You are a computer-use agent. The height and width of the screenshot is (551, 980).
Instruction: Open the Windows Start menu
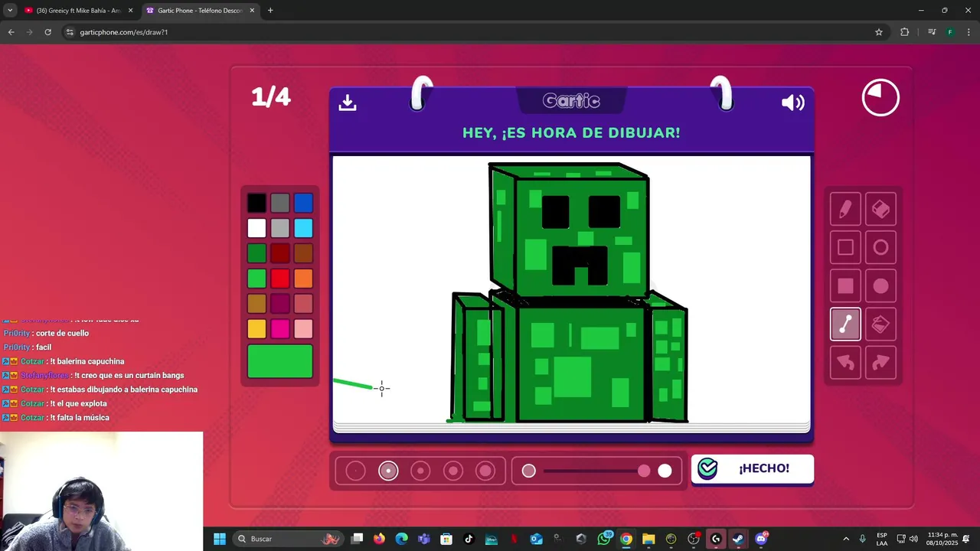click(x=220, y=539)
